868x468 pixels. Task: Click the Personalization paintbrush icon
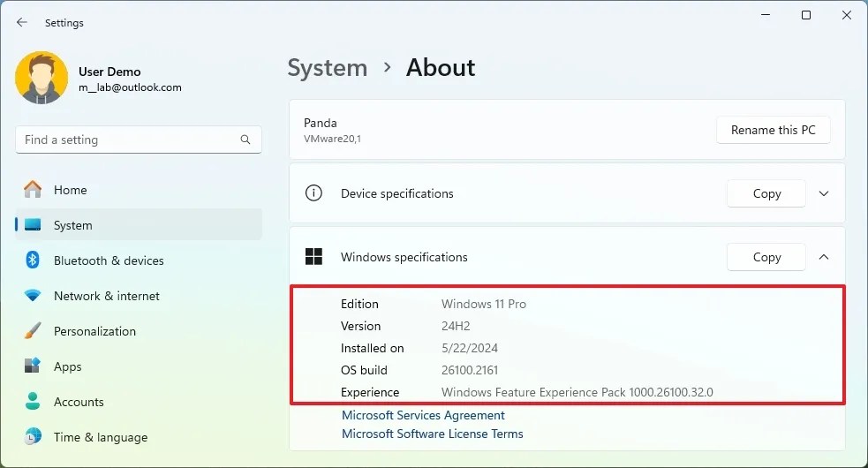33,330
